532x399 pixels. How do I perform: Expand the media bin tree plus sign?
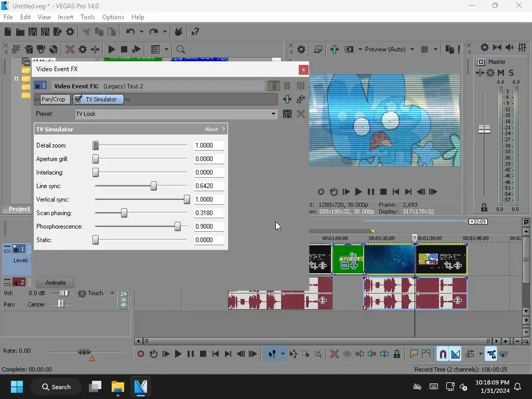(16, 78)
